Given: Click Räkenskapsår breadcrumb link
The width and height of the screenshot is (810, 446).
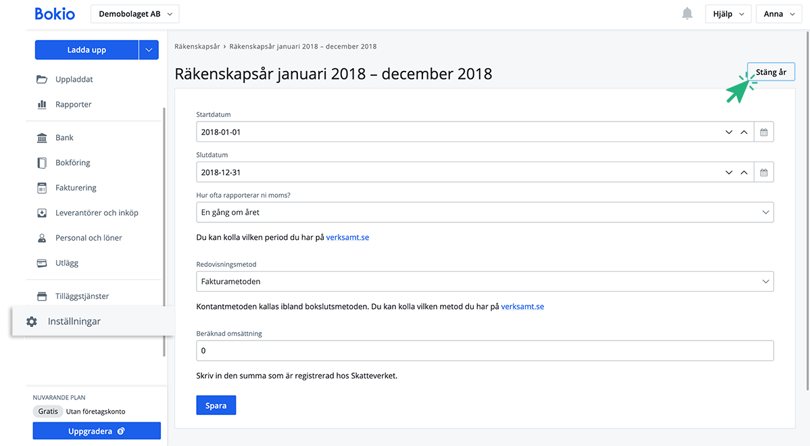Looking at the screenshot, I should (197, 47).
